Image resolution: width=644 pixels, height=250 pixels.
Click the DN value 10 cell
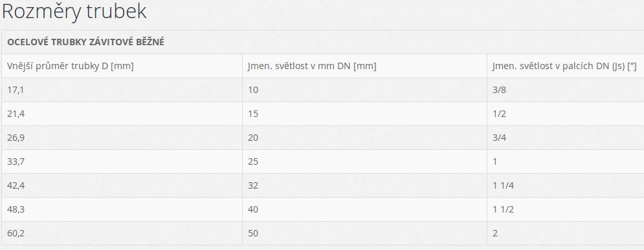tap(364, 90)
